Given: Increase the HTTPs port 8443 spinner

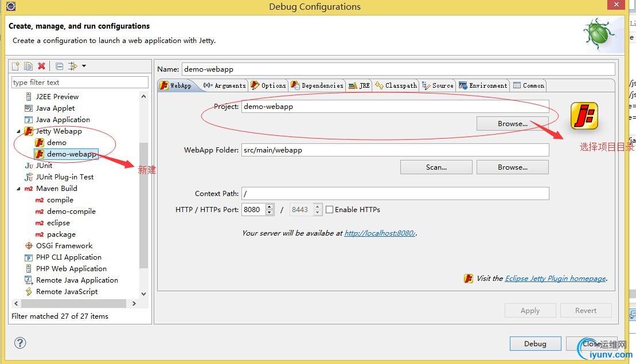Looking at the screenshot, I should point(318,207).
